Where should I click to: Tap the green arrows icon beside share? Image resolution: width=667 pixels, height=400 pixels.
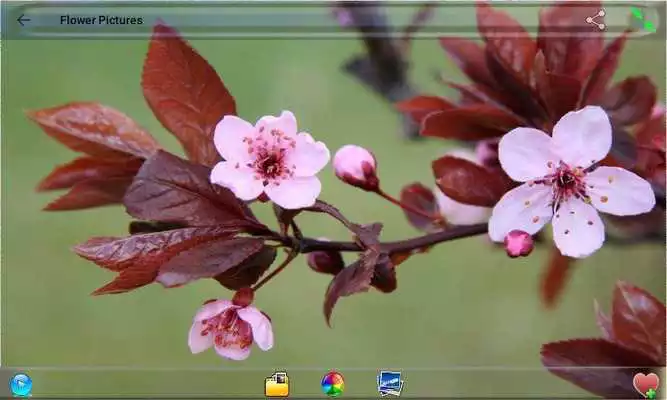[x=643, y=20]
